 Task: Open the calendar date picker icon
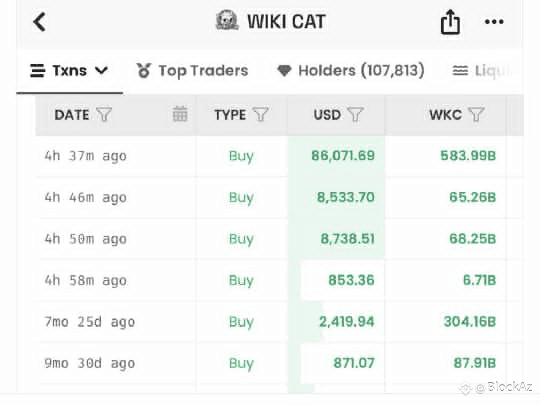(180, 114)
